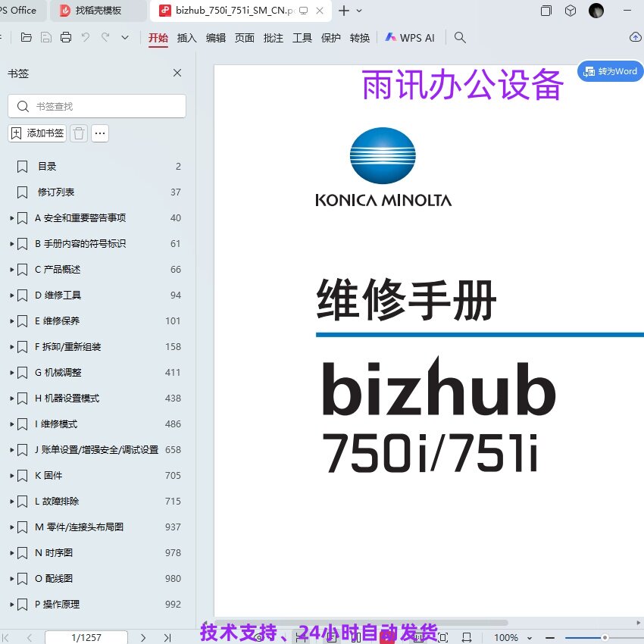Close the bizhub_750i_751i_SM_CN tab
This screenshot has height=644, width=644.
pyautogui.click(x=320, y=11)
